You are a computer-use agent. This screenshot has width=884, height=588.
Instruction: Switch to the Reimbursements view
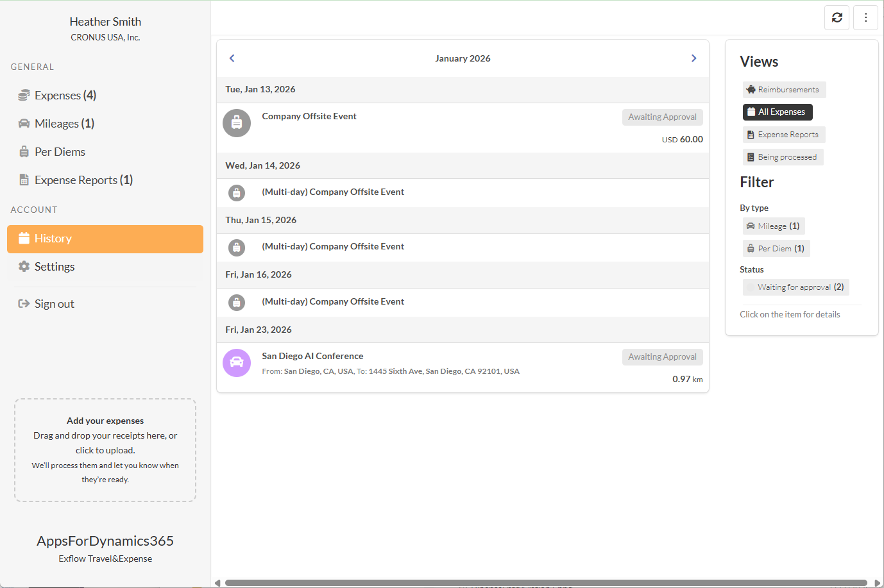783,90
